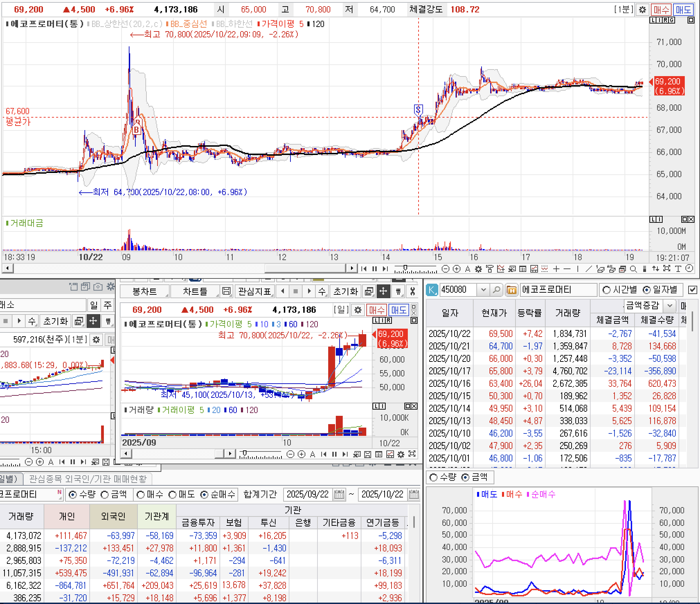Viewport: 700px width, 604px height.
Task: Click the 기관계 column header
Action: pyautogui.click(x=157, y=516)
